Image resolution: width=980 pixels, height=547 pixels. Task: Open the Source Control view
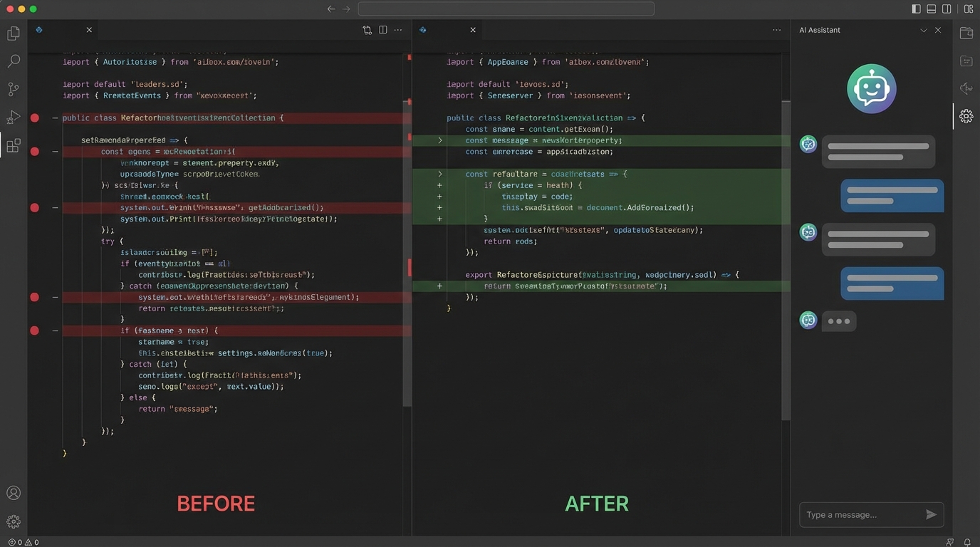(x=13, y=88)
